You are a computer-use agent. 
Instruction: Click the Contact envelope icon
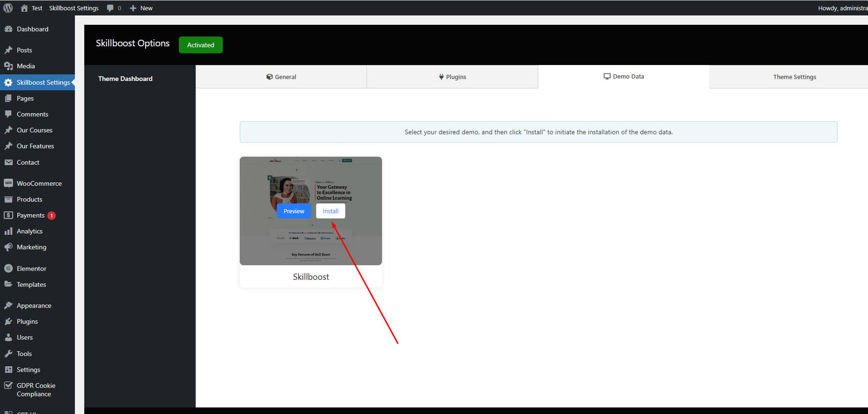point(8,162)
